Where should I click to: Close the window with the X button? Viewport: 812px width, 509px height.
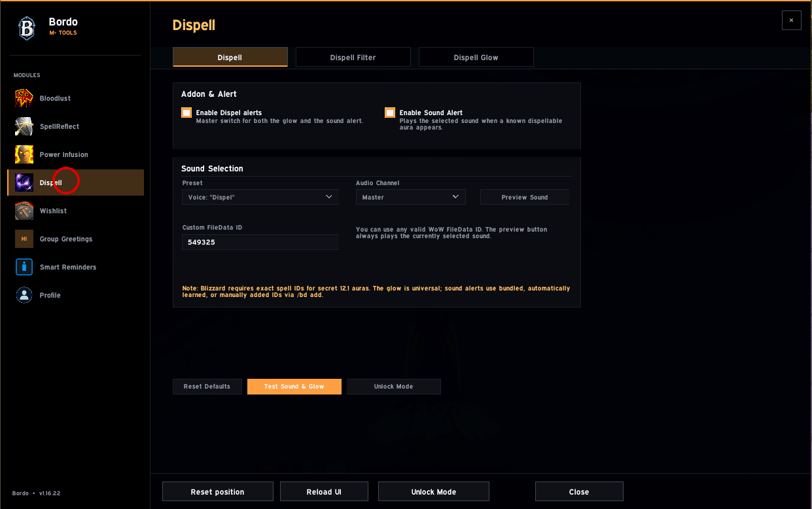tap(791, 20)
